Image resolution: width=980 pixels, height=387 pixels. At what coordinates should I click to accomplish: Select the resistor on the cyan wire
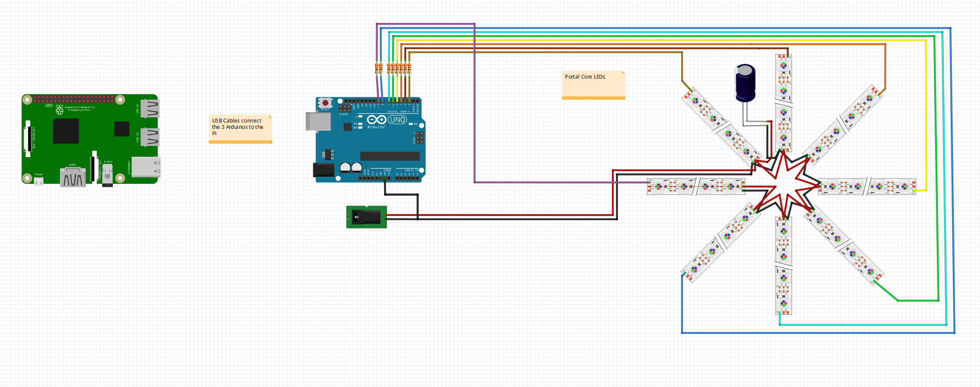point(389,68)
